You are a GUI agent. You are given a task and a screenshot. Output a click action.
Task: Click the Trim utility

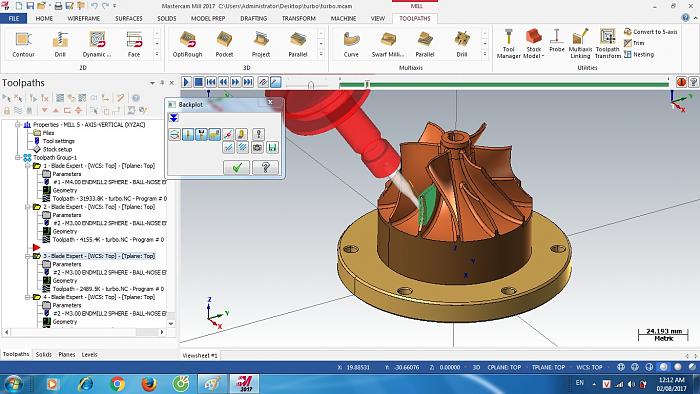634,43
